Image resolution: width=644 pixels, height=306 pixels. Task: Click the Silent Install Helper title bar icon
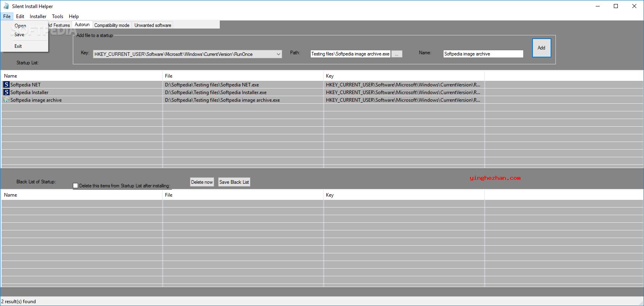click(6, 6)
